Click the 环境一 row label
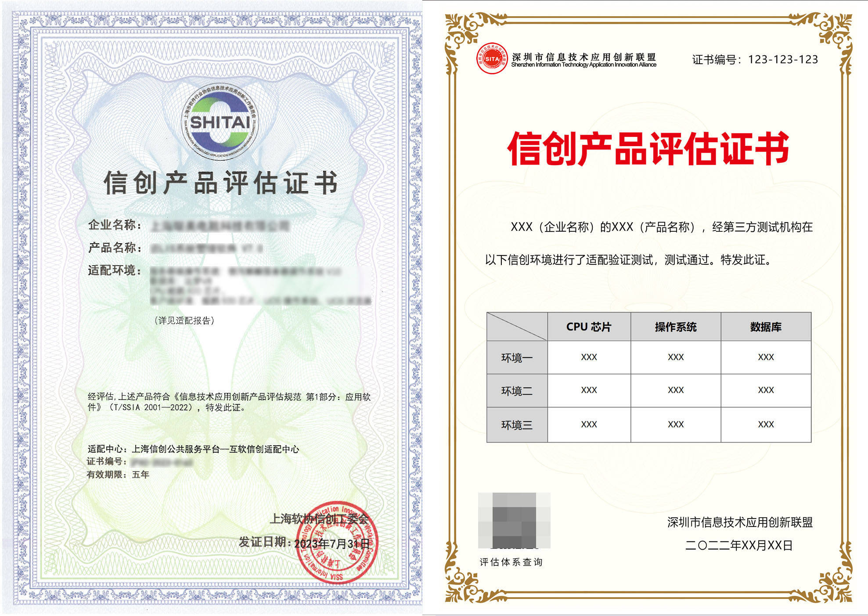 (x=517, y=358)
